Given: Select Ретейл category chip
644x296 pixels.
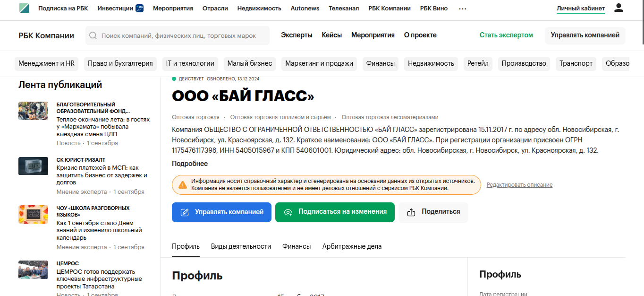Looking at the screenshot, I should coord(478,63).
